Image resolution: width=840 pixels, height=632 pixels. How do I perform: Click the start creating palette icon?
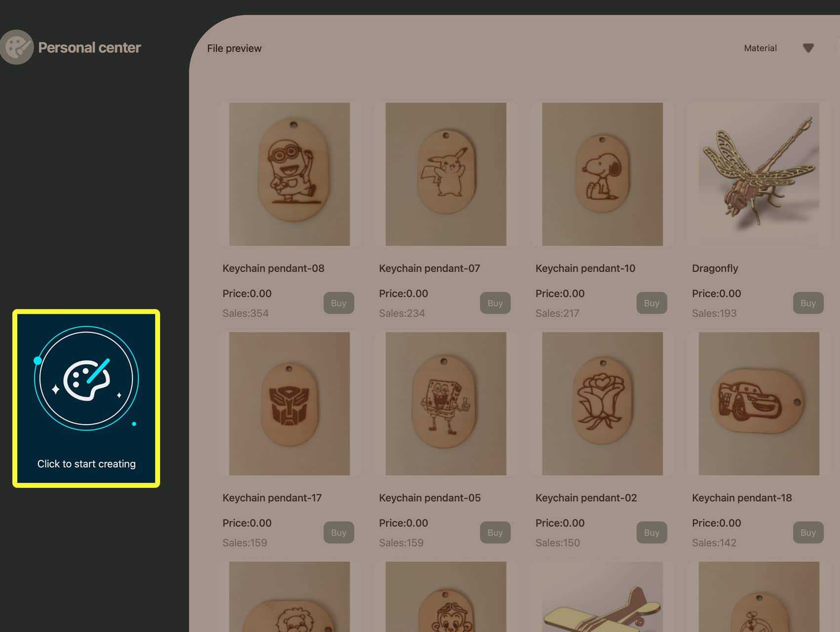click(86, 379)
